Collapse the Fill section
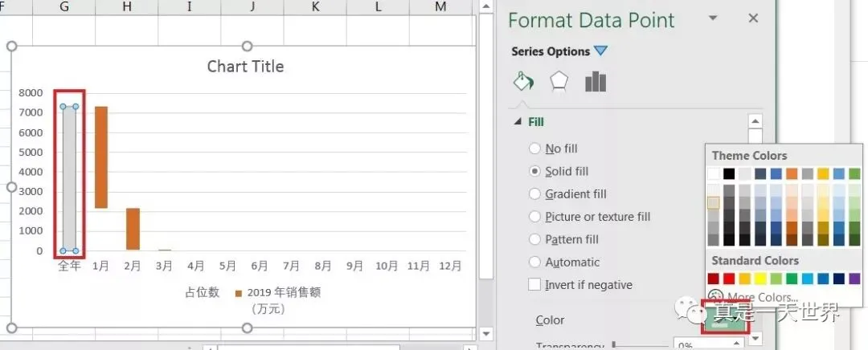This screenshot has width=868, height=350. [518, 122]
